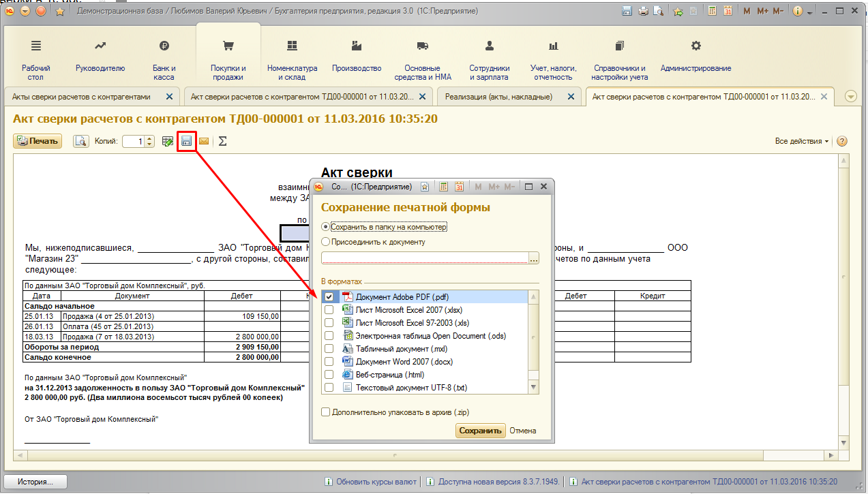Open the Покупки и продажи section
Image resolution: width=868 pixels, height=494 pixels.
(228, 59)
